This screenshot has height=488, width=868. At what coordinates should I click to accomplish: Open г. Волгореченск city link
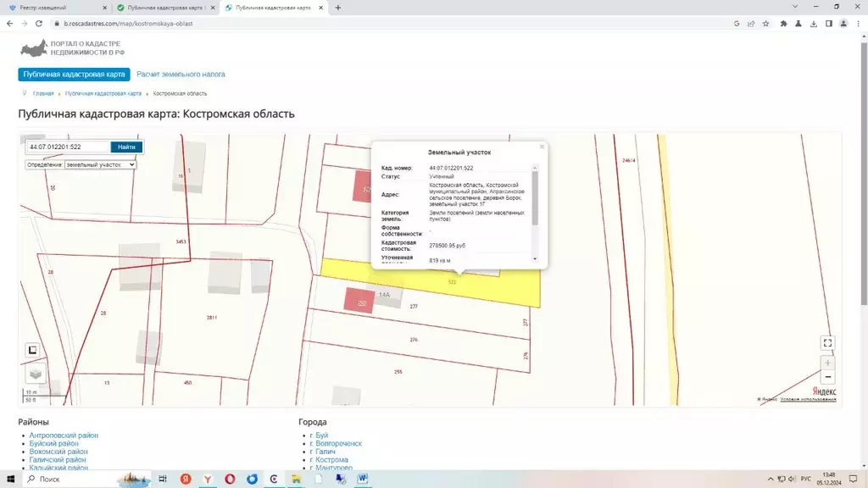tap(336, 443)
